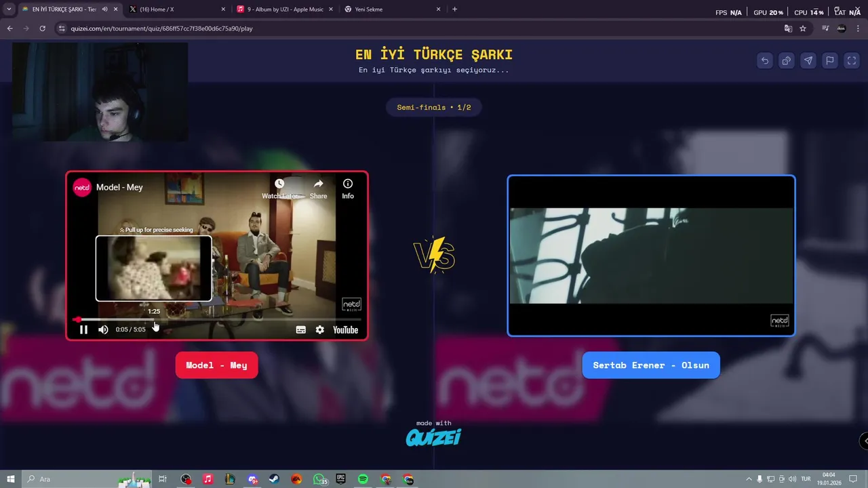Click the seek preview thumbnail
Viewport: 868px width, 488px height.
point(153,268)
